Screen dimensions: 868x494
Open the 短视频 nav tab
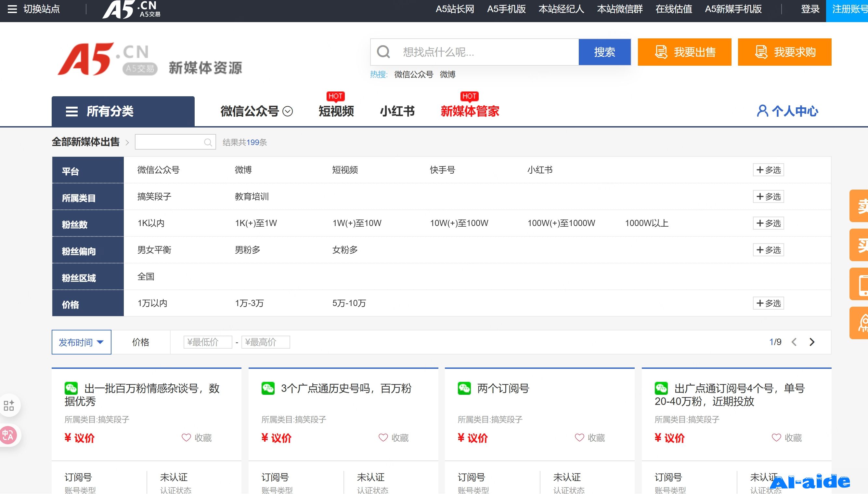(x=336, y=111)
